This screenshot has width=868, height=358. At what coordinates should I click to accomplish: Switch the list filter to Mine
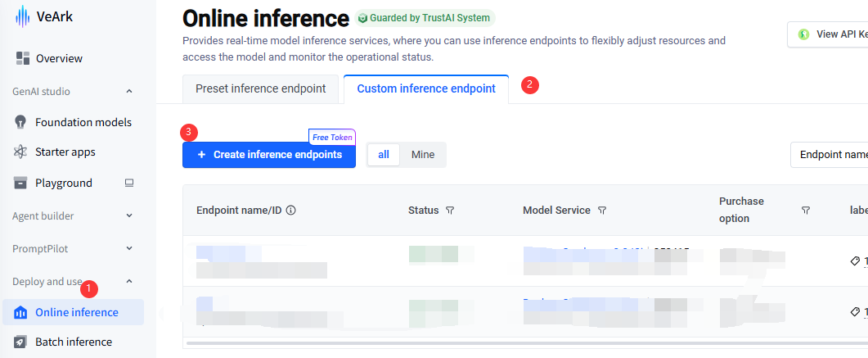[x=423, y=155]
